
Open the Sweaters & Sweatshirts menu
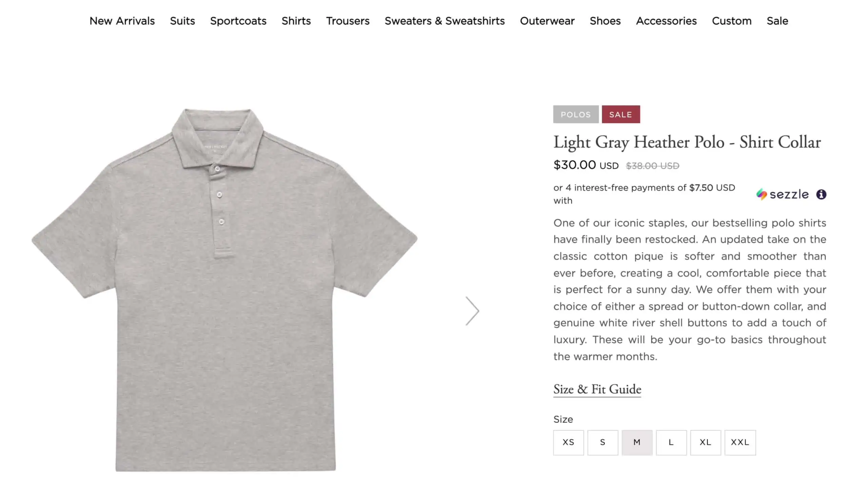pos(445,21)
